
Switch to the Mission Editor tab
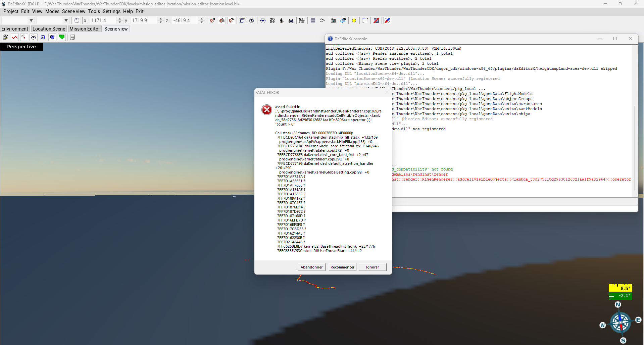85,29
